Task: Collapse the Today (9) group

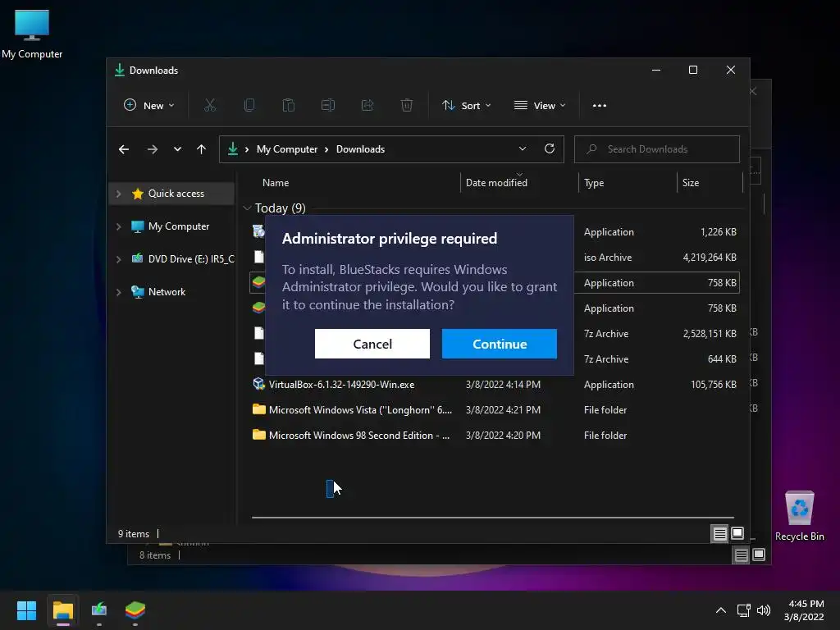Action: point(247,208)
